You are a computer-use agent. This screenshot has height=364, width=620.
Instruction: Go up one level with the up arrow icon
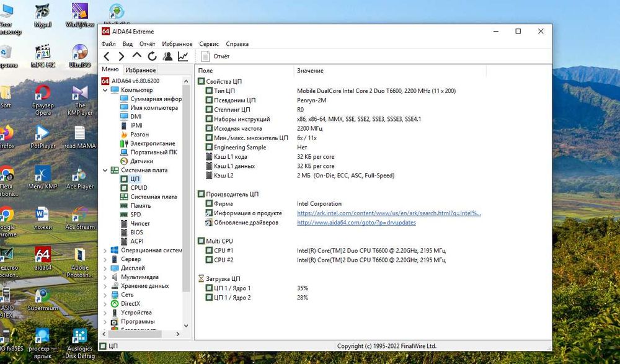pos(137,56)
